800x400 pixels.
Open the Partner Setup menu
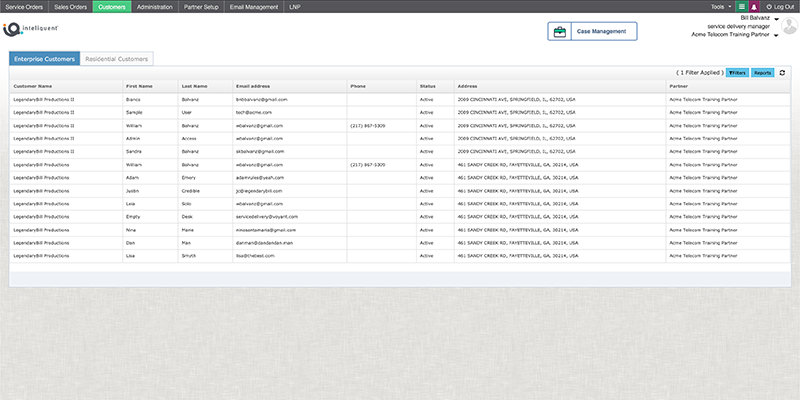[x=205, y=6]
